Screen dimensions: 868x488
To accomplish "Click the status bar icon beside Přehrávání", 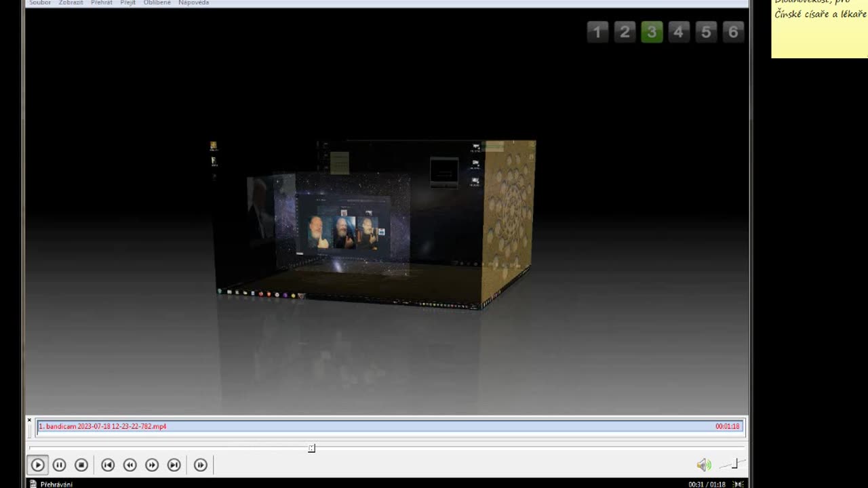I will click(x=33, y=484).
